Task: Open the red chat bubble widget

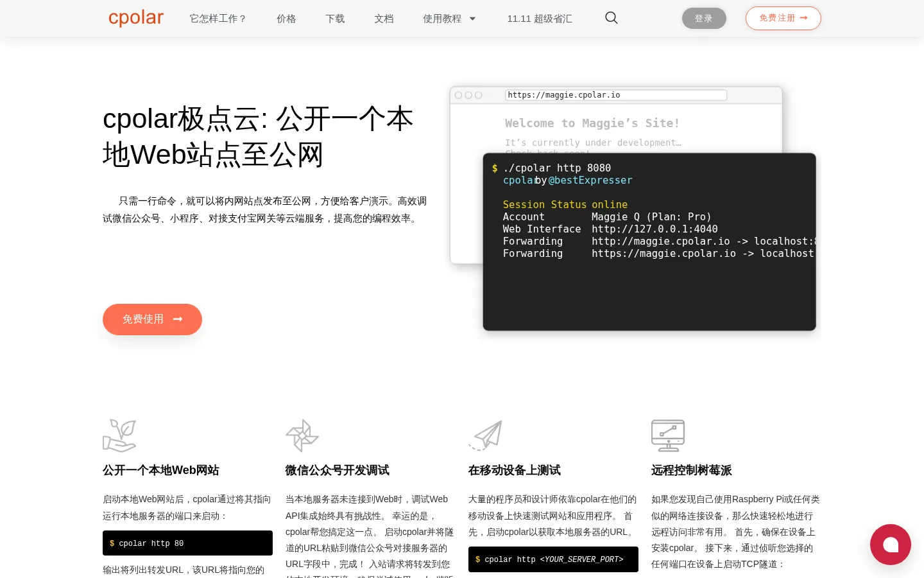Action: coord(891,545)
